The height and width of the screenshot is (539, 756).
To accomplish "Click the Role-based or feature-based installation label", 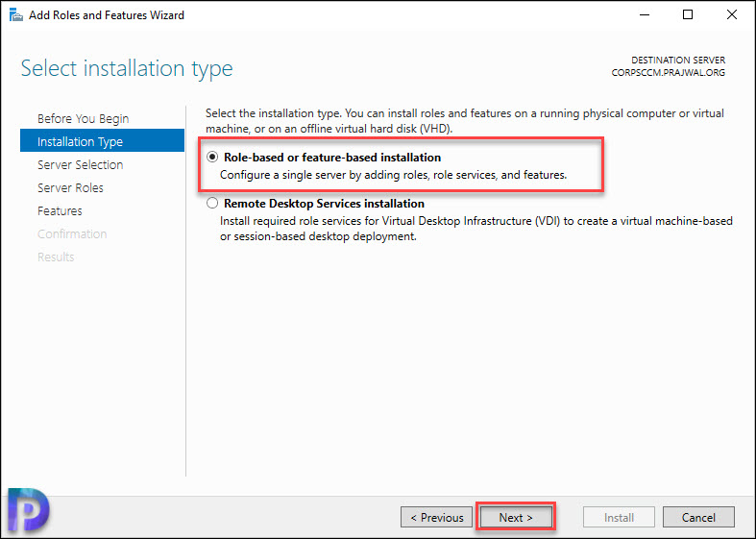I will click(x=332, y=158).
